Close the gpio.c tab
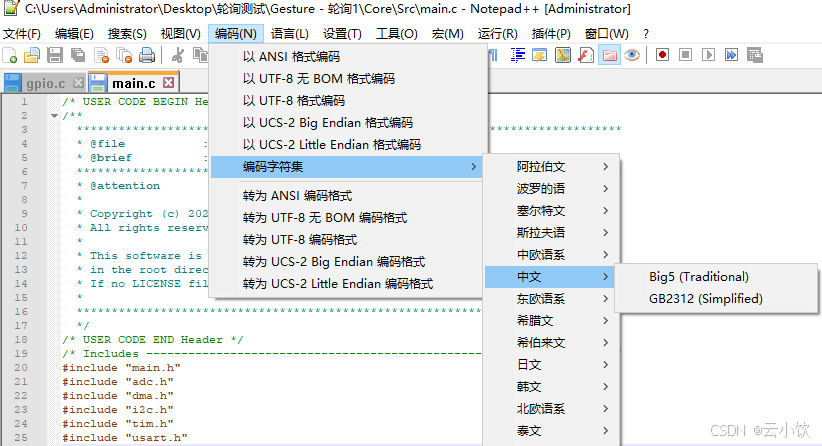Viewport: 822px width, 446px height. (78, 82)
